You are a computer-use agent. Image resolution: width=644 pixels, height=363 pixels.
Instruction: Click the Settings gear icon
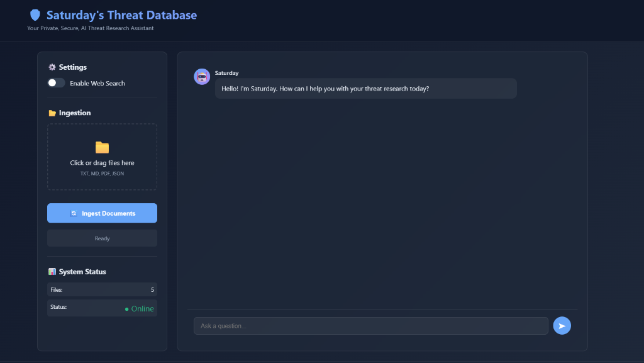(52, 67)
